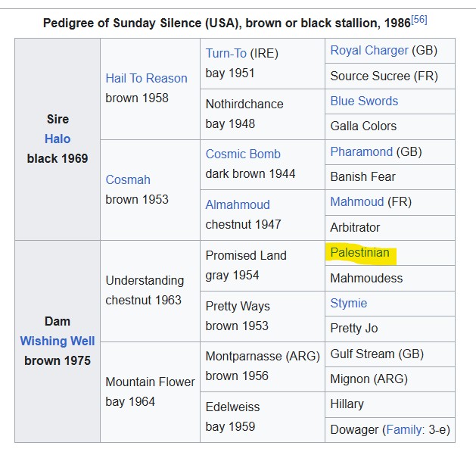Click the 'bay 1964' text

(x=130, y=401)
